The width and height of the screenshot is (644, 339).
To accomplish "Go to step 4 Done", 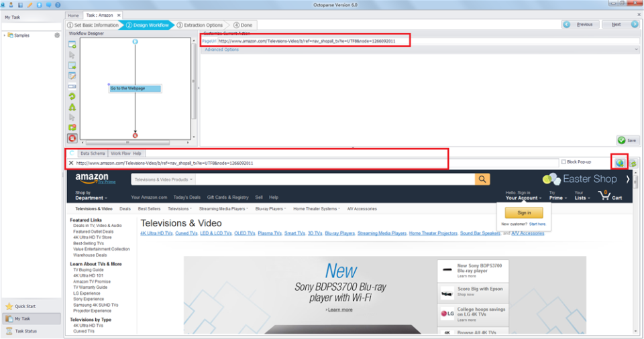I will (x=243, y=25).
